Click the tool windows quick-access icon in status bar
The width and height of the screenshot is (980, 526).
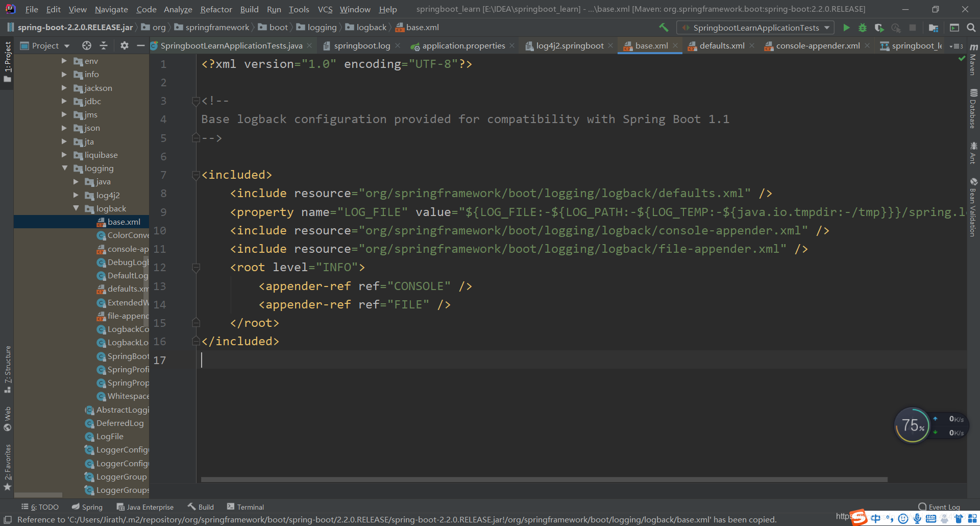[x=7, y=519]
